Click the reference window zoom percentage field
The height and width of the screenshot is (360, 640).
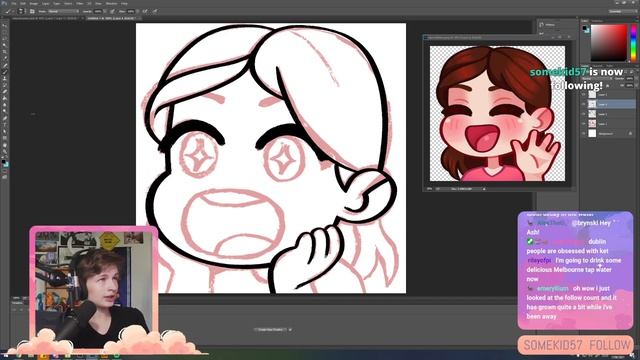[429, 189]
